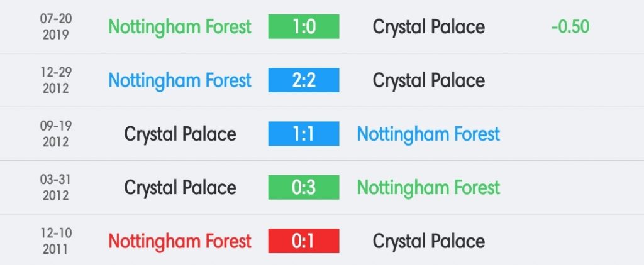Screen dimensions: 644x265
Task: Click Crystal Palace in the 12-29 2012 row
Action: point(429,81)
